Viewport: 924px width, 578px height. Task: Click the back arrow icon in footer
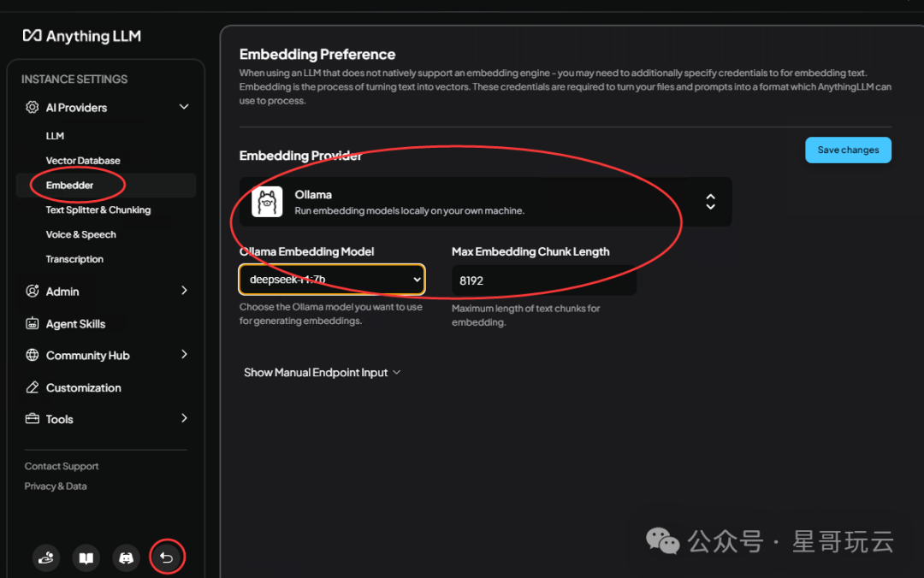167,557
